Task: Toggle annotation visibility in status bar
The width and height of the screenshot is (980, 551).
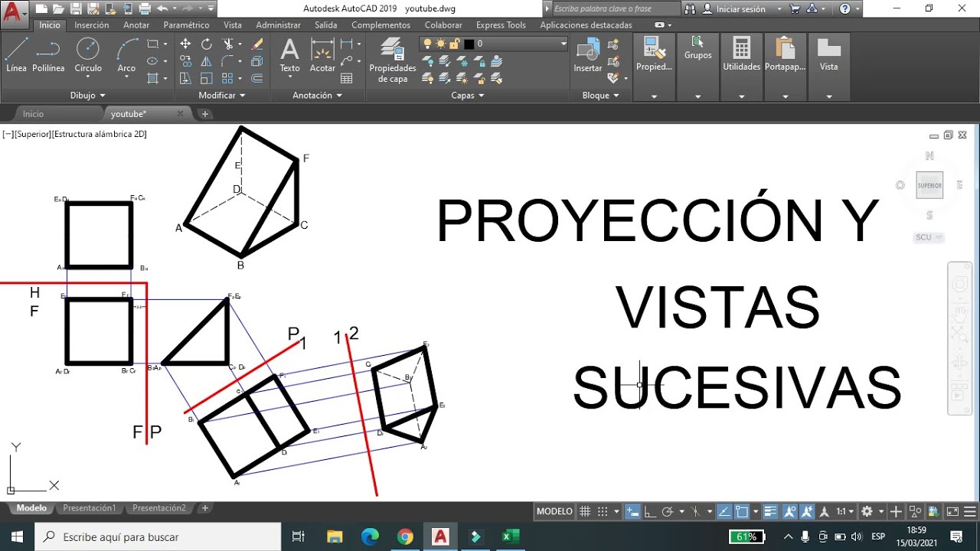Action: coord(790,511)
